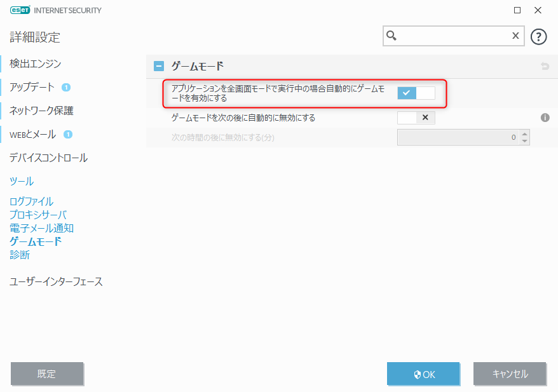Screen dimensions: 558x392
Task: Clear the search box with the X icon
Action: [515, 36]
